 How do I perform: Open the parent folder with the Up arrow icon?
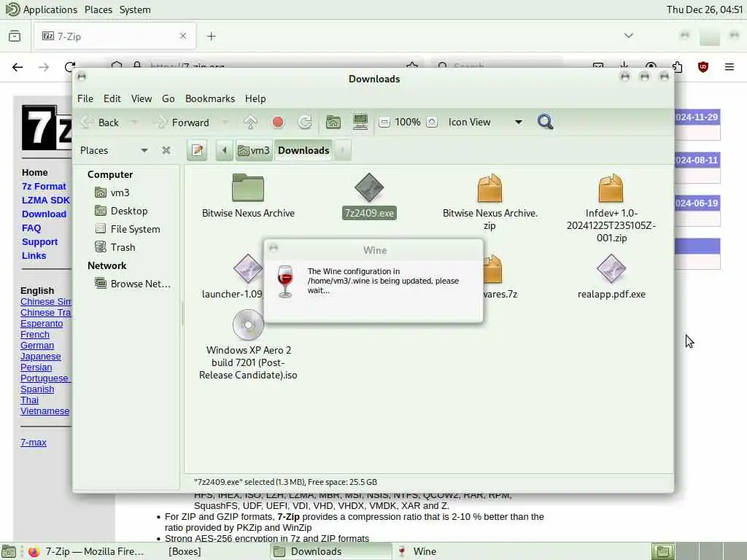[x=251, y=122]
